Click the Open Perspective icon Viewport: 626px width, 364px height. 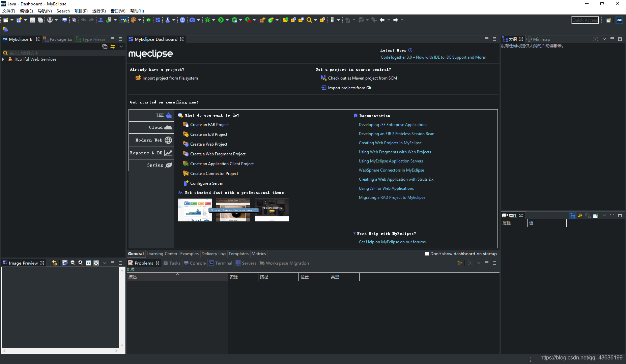tap(609, 20)
